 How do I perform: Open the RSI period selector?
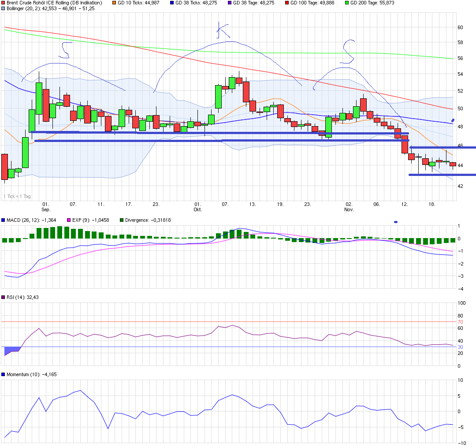point(18,297)
